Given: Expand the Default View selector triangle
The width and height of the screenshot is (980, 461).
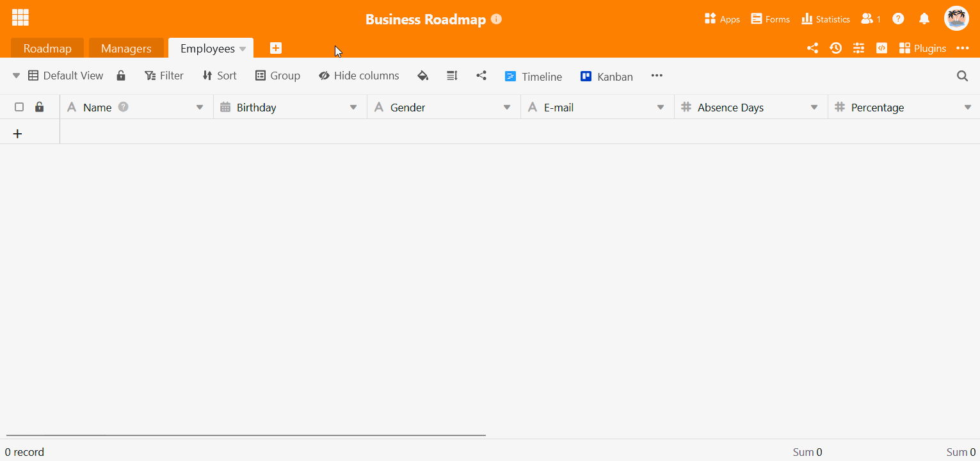Looking at the screenshot, I should coord(16,76).
